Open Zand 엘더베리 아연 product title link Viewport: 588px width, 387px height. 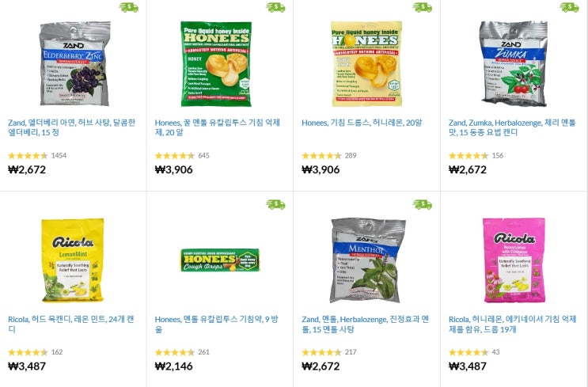click(72, 127)
